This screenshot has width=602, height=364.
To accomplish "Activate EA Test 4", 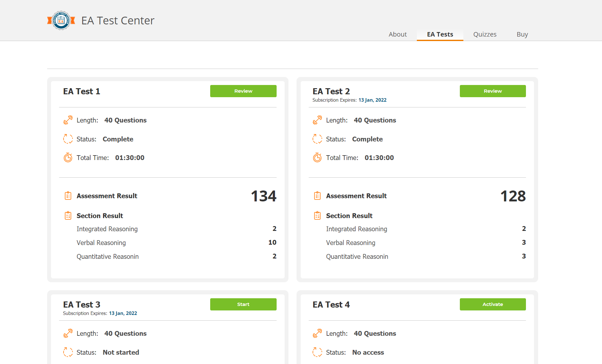I will click(x=493, y=304).
